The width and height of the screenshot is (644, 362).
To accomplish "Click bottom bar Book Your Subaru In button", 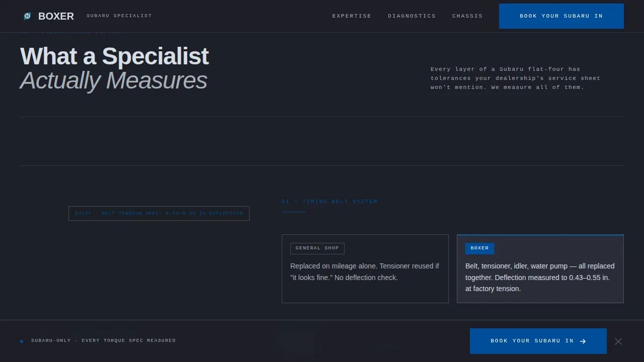I will (538, 341).
